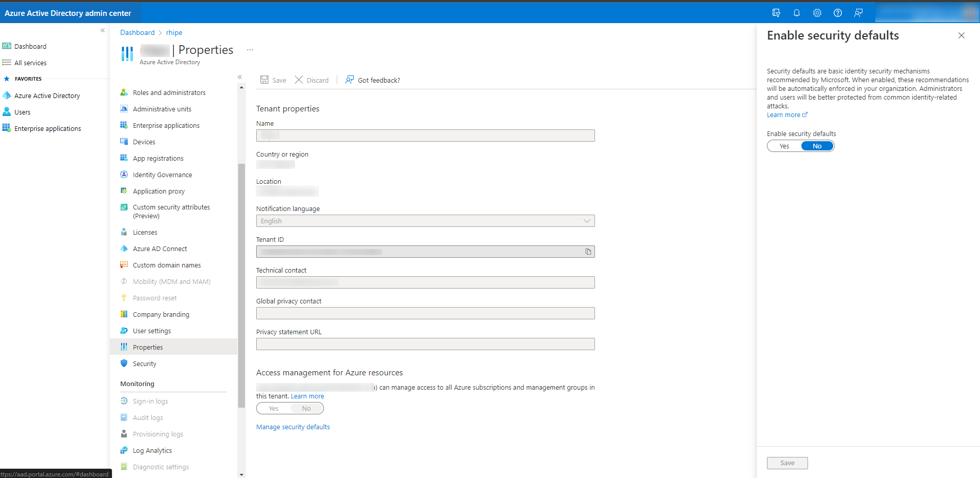Open Enterprise applications in the sidebar
The width and height of the screenshot is (980, 478).
(x=48, y=128)
